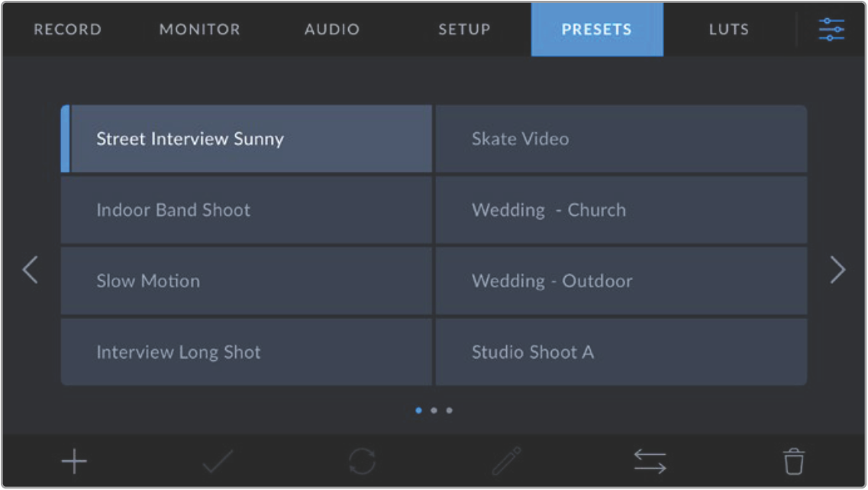Tap the add new preset plus icon

[x=74, y=462]
